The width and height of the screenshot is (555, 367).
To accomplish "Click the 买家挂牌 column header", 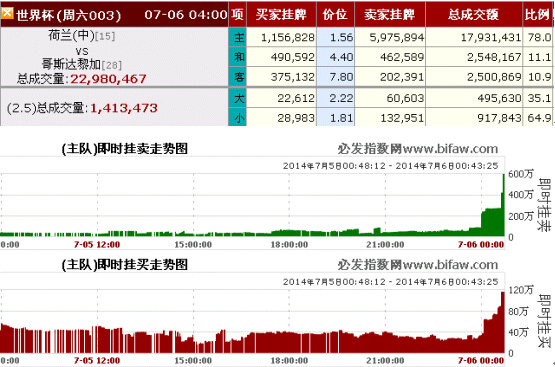I will [281, 15].
